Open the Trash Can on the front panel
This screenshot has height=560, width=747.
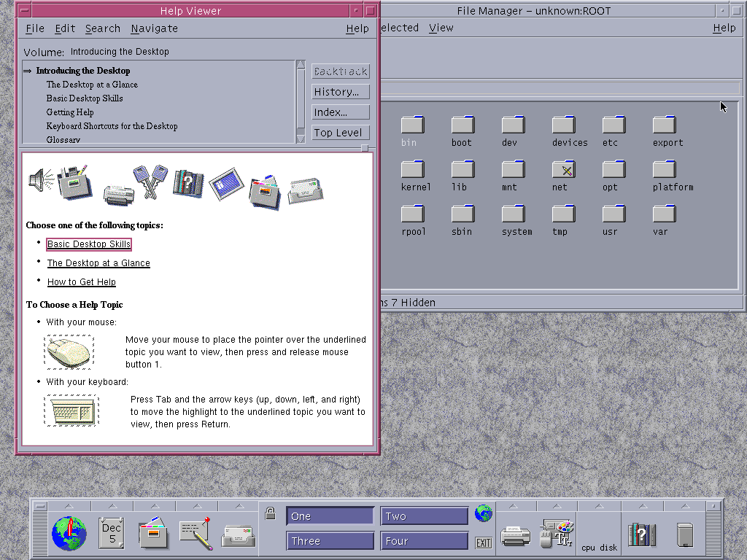684,533
